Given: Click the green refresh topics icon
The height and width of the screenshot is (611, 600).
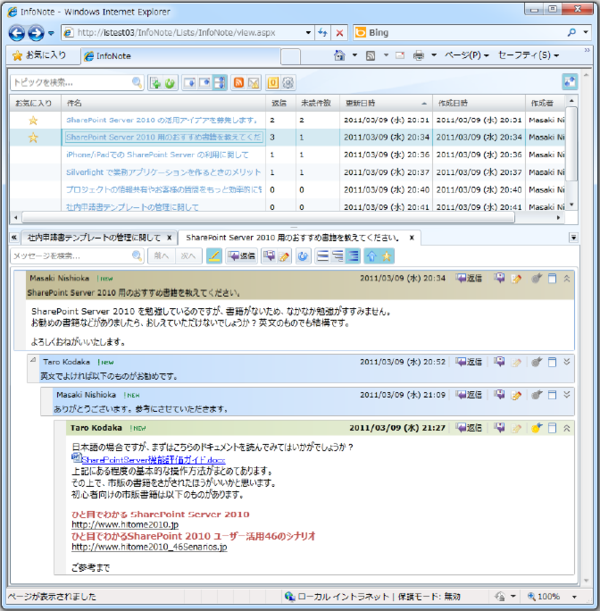Looking at the screenshot, I should [170, 83].
